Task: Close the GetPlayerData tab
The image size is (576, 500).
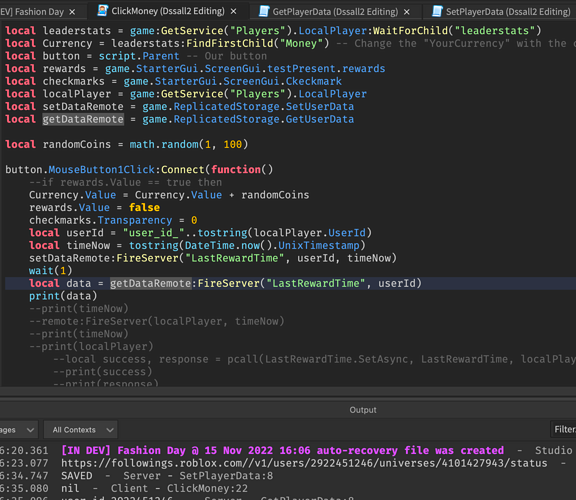Action: pos(407,12)
